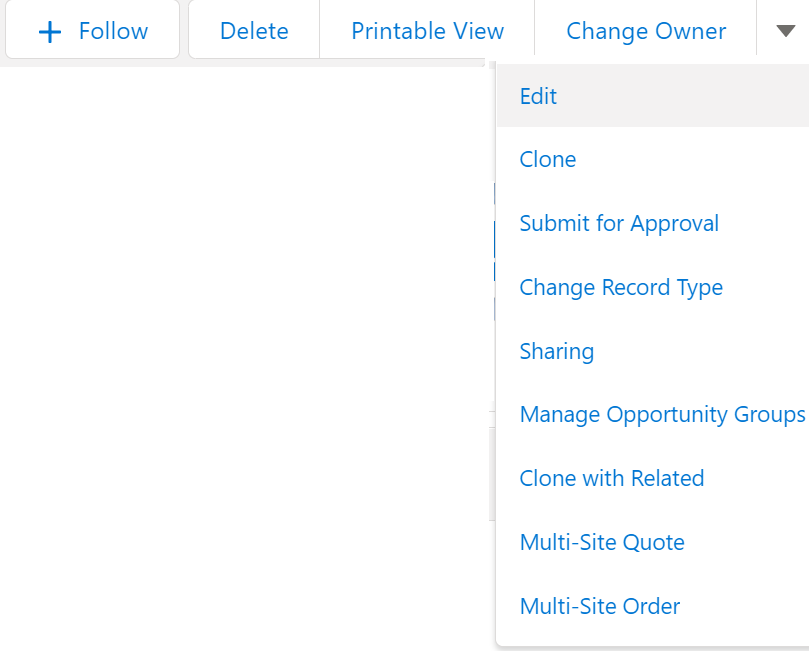Open Change Record Type option

coord(620,287)
